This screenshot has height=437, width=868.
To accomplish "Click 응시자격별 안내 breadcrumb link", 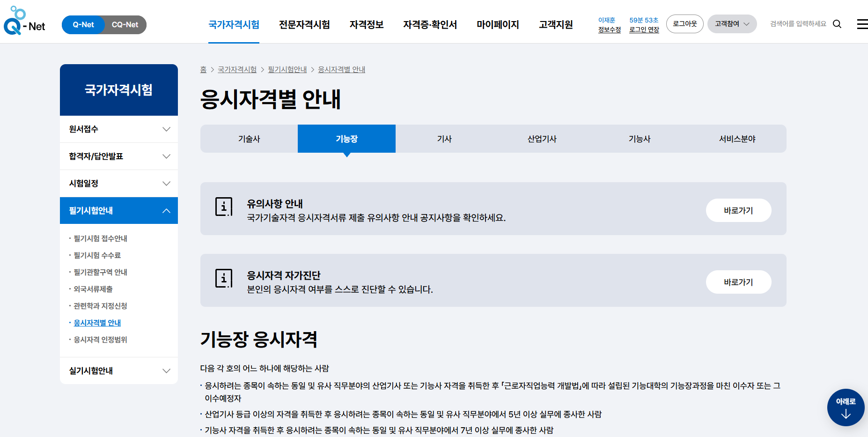I will (x=341, y=69).
